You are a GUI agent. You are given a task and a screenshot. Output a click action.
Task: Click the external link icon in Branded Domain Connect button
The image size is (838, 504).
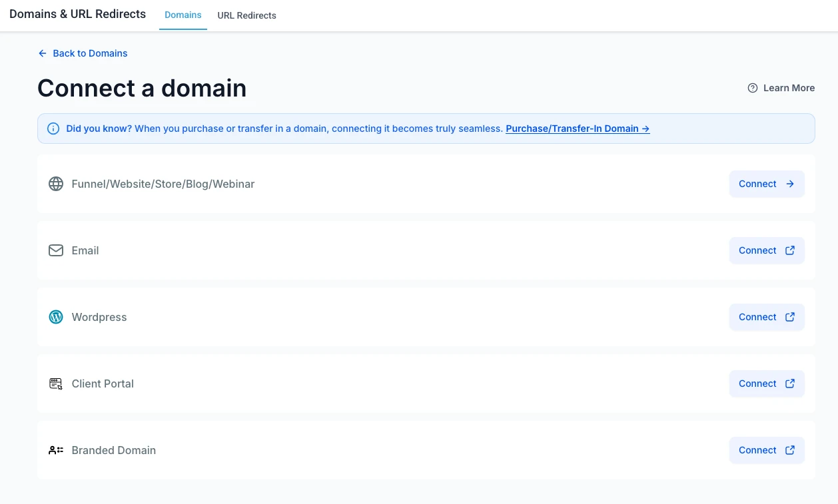790,450
